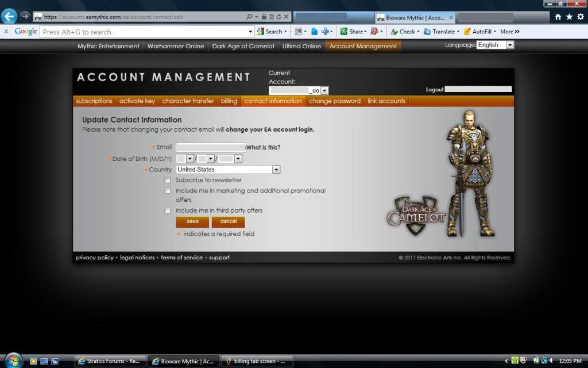Open the browser Home icon

tap(558, 17)
